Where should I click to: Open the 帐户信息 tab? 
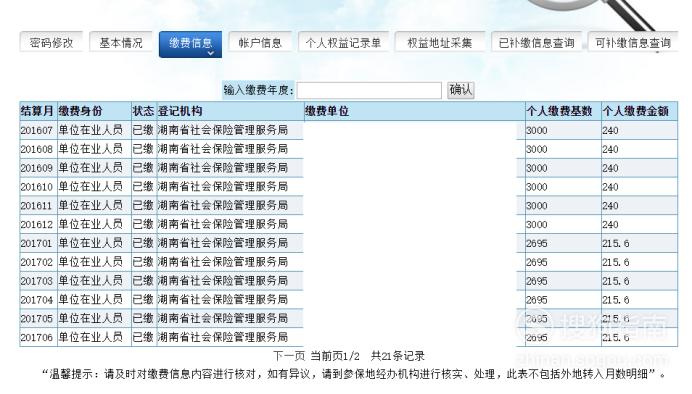(x=260, y=43)
